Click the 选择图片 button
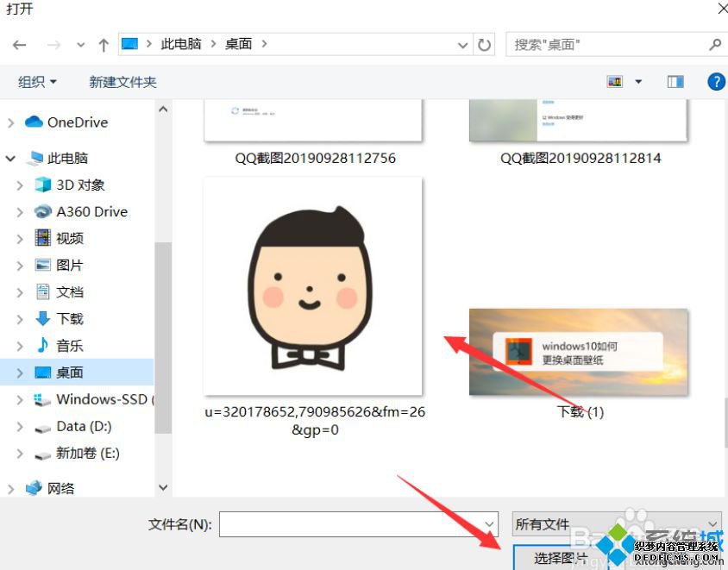The image size is (728, 570). coord(561,558)
